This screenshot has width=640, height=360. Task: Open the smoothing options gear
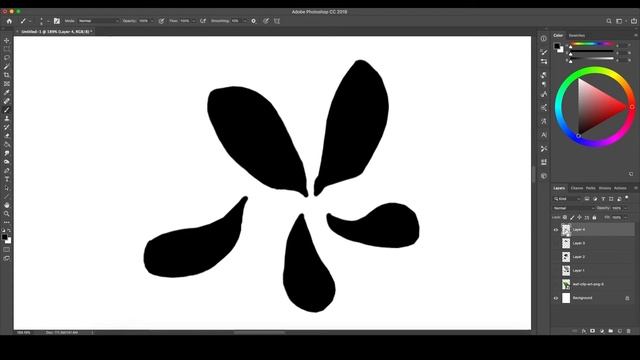(x=253, y=21)
